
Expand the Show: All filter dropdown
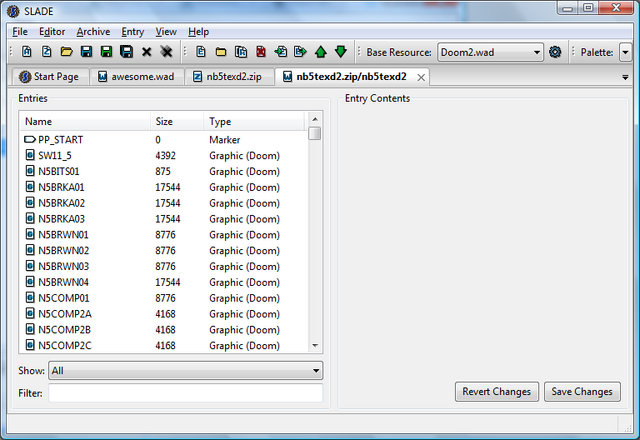click(186, 371)
